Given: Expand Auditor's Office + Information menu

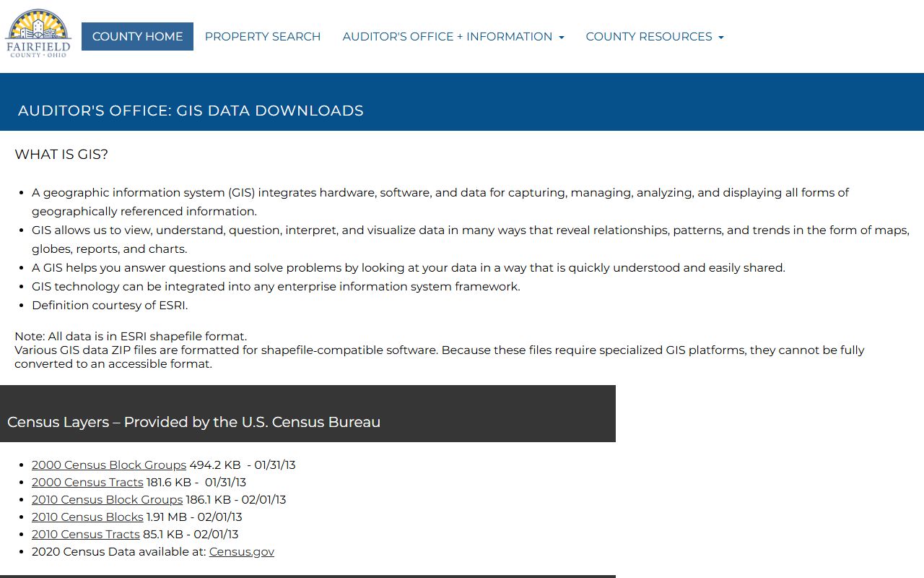Looking at the screenshot, I should pyautogui.click(x=453, y=36).
